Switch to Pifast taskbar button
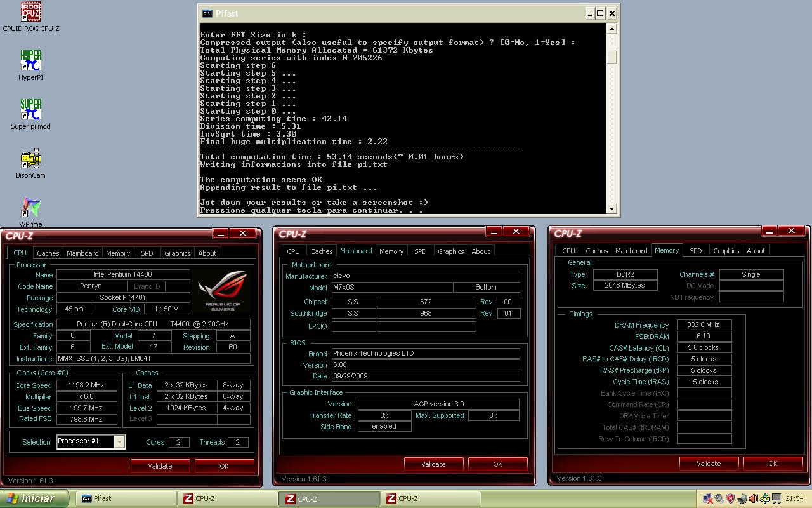This screenshot has width=812, height=508. coord(126,498)
